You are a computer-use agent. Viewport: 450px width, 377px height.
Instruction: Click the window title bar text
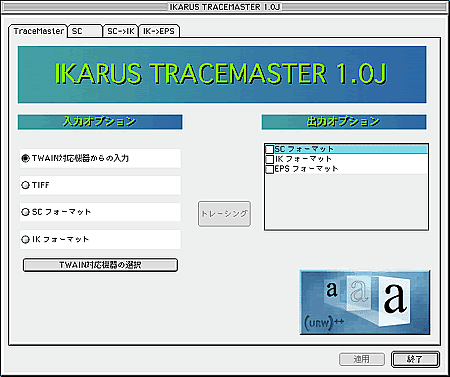pos(225,7)
